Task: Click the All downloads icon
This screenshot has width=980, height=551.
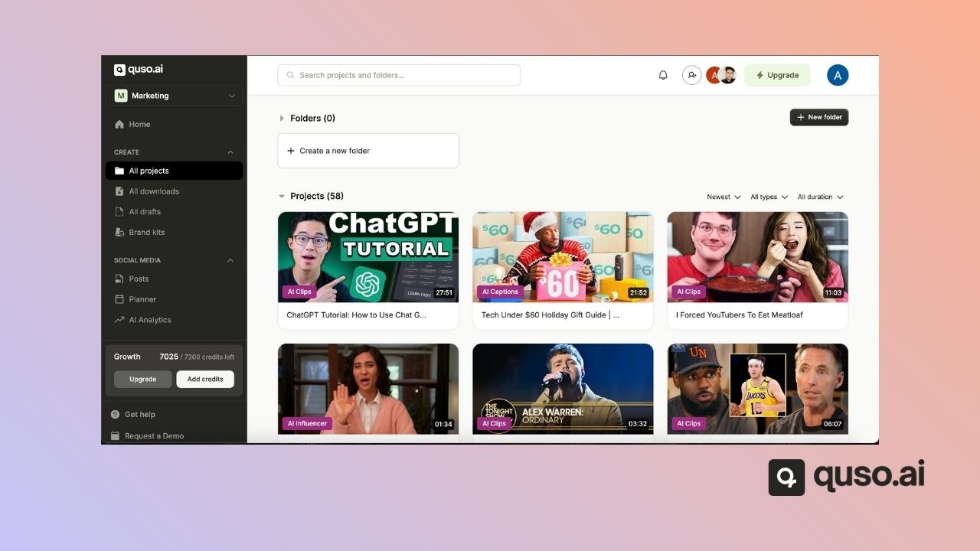Action: [119, 191]
